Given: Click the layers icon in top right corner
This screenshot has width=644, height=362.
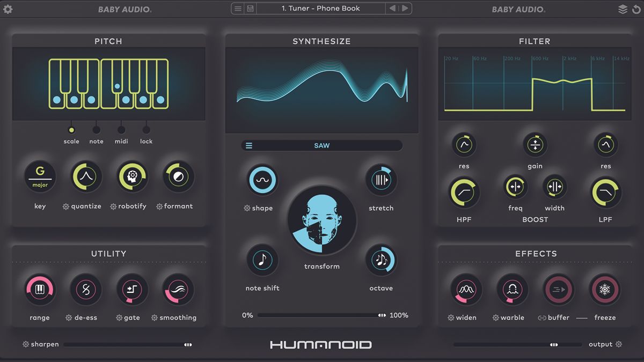Looking at the screenshot, I should pos(623,9).
